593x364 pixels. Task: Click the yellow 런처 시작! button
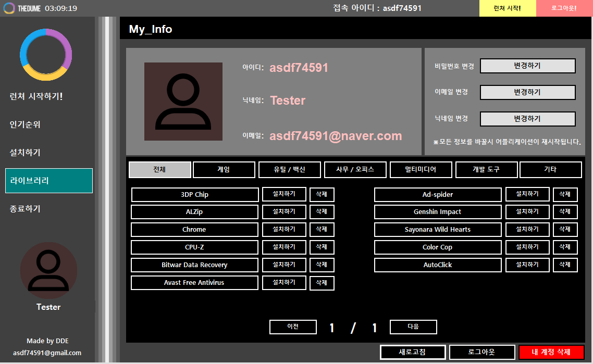[508, 8]
